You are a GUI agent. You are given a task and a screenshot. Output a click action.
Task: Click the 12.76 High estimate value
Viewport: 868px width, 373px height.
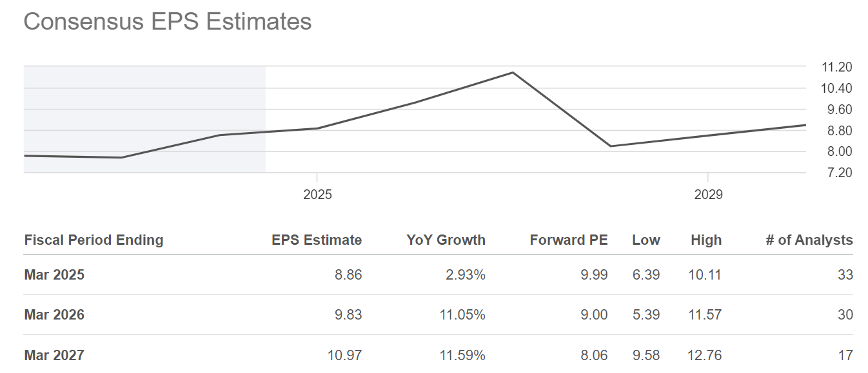(x=706, y=355)
